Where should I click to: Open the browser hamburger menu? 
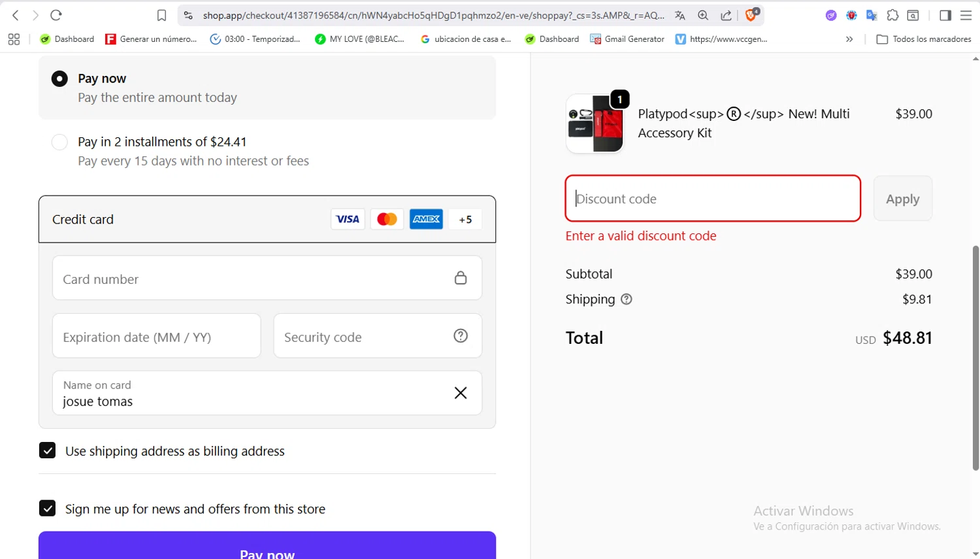click(x=966, y=15)
